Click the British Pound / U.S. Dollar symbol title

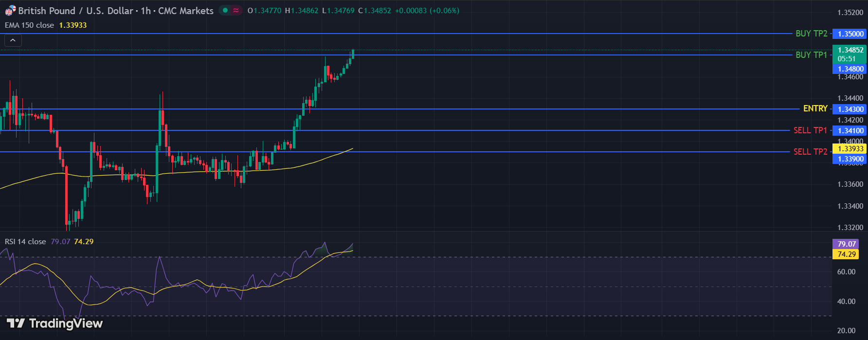[x=75, y=11]
